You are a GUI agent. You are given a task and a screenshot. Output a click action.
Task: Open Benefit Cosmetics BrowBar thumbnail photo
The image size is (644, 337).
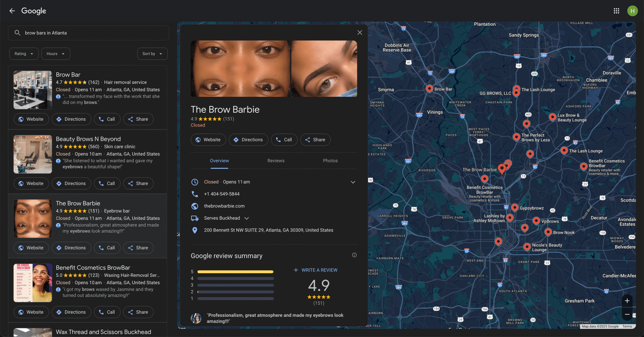[x=33, y=283]
